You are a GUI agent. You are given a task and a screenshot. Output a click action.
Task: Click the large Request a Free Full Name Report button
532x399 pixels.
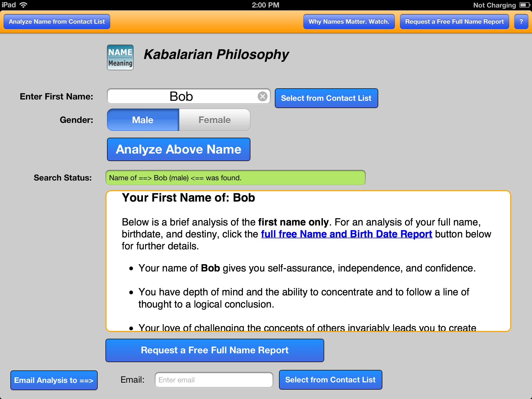tap(215, 350)
